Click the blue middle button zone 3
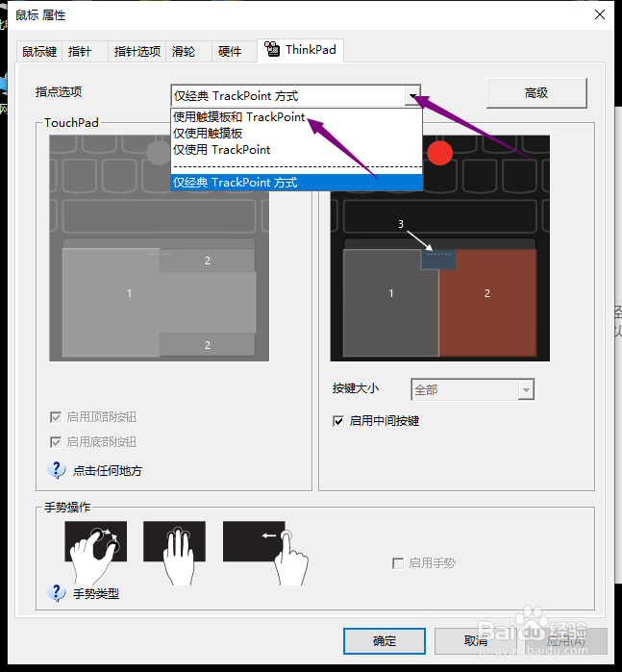The image size is (622, 672). [x=438, y=260]
